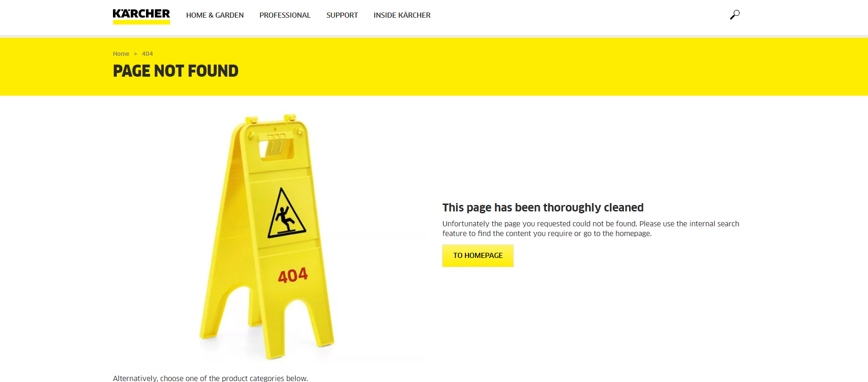Open the Home & Garden menu
This screenshot has width=868, height=382.
click(215, 15)
